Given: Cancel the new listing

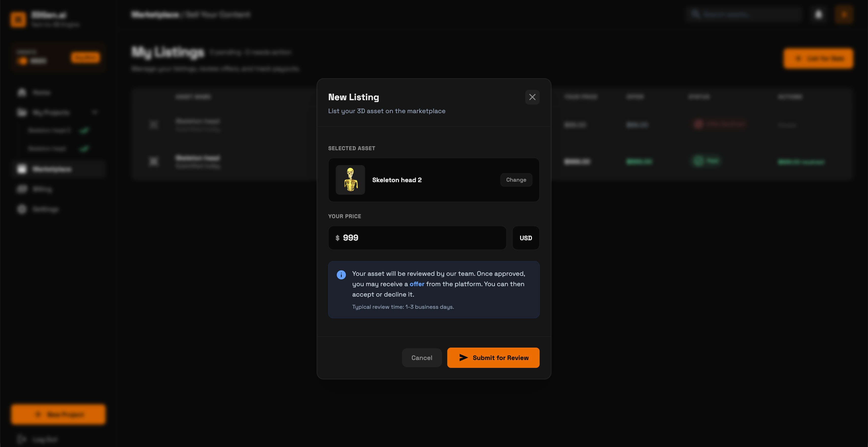Looking at the screenshot, I should (422, 358).
